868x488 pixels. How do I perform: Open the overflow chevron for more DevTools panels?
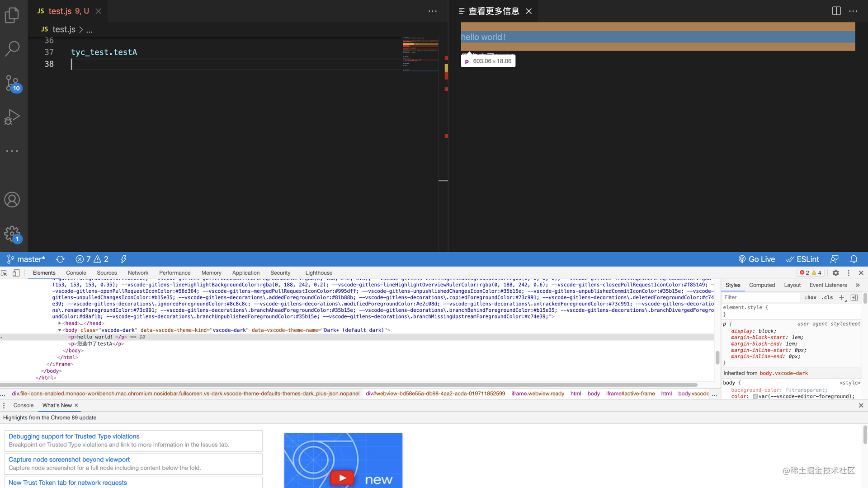pos(858,285)
